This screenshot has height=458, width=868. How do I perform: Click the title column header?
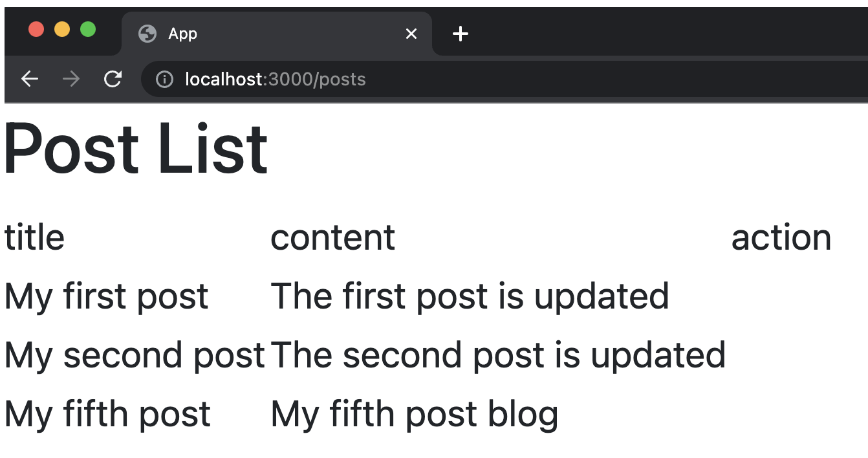(x=35, y=237)
